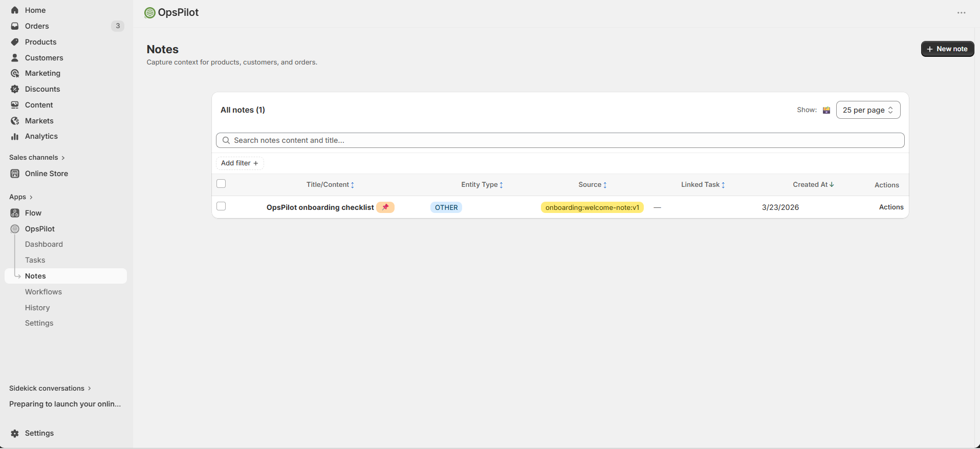Sort by Entity Type column
The height and width of the screenshot is (449, 980).
click(482, 185)
